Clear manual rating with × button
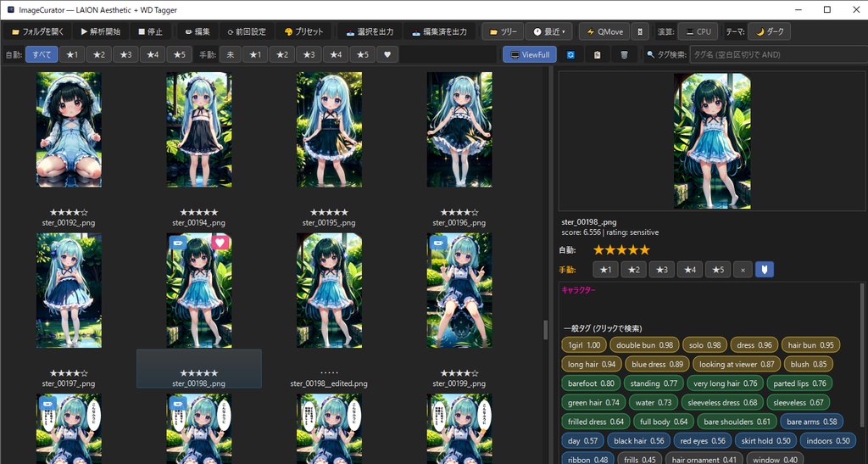Screen dimensions: 868x464 (x=743, y=270)
